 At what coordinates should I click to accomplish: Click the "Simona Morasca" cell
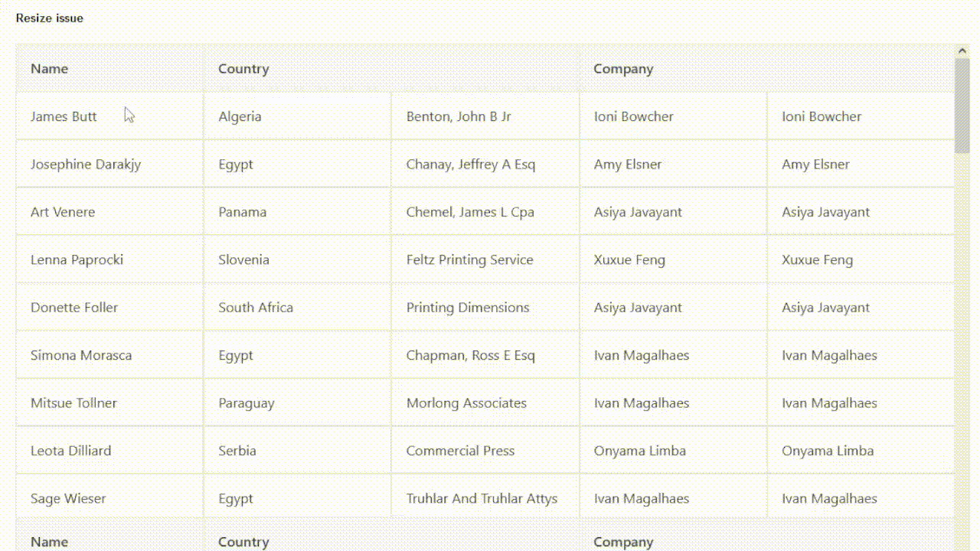pos(81,355)
